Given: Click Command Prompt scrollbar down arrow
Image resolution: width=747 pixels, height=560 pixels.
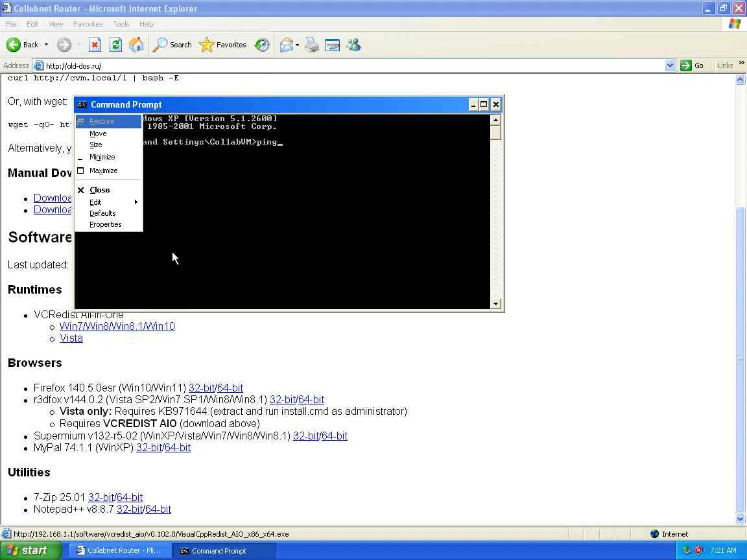Looking at the screenshot, I should pyautogui.click(x=496, y=303).
